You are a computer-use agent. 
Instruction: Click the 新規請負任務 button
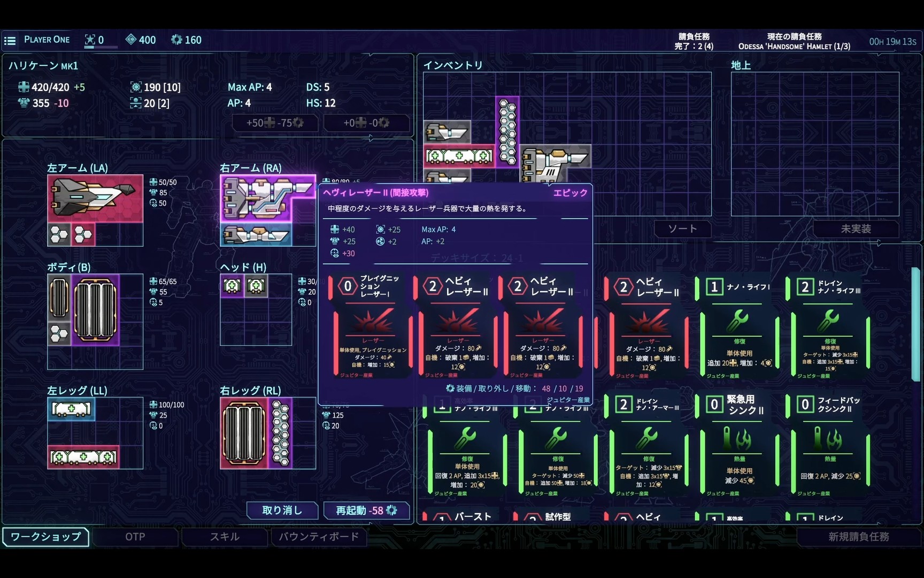coord(858,537)
